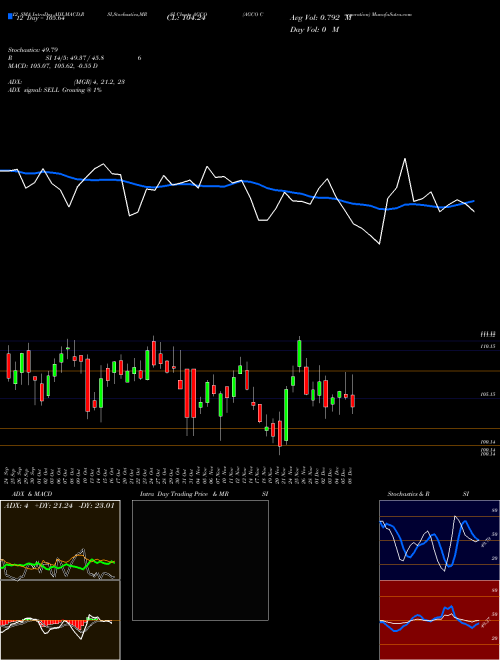Screen dimensions: 500x660
Task: Click the empty Intra Day chart box
Action: pos(200,560)
